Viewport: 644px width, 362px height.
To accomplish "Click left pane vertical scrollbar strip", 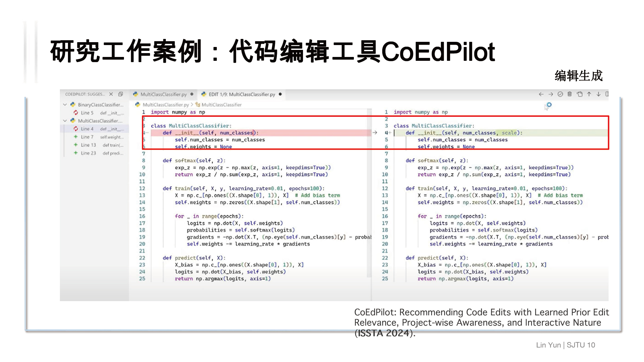I will 369,193.
